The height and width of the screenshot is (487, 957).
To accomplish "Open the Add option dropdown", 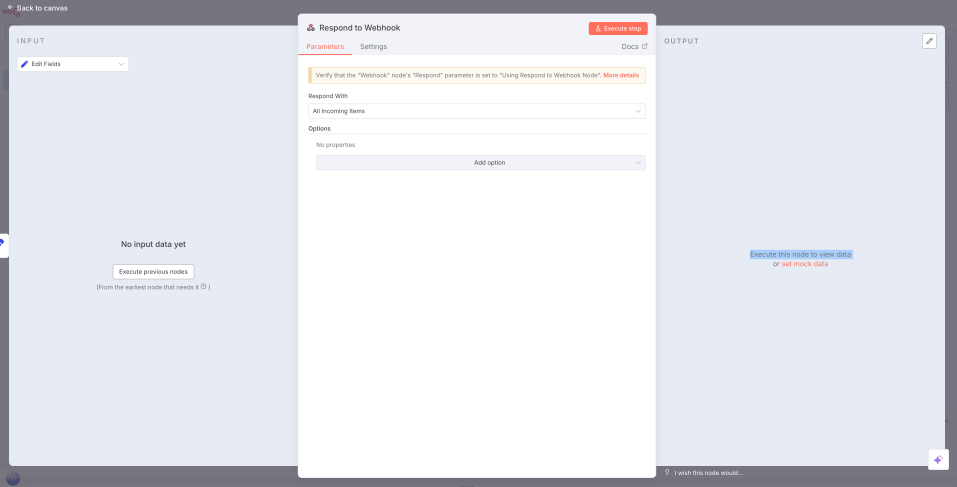I will point(480,162).
